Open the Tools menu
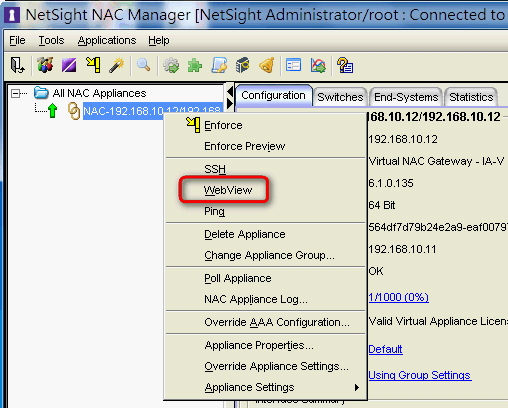The width and height of the screenshot is (508, 408). [x=51, y=40]
